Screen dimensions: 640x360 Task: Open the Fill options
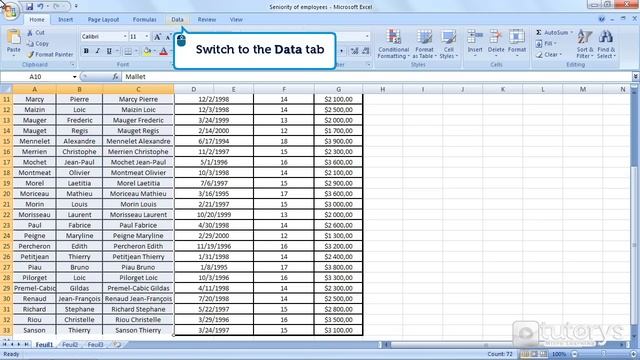coord(546,43)
